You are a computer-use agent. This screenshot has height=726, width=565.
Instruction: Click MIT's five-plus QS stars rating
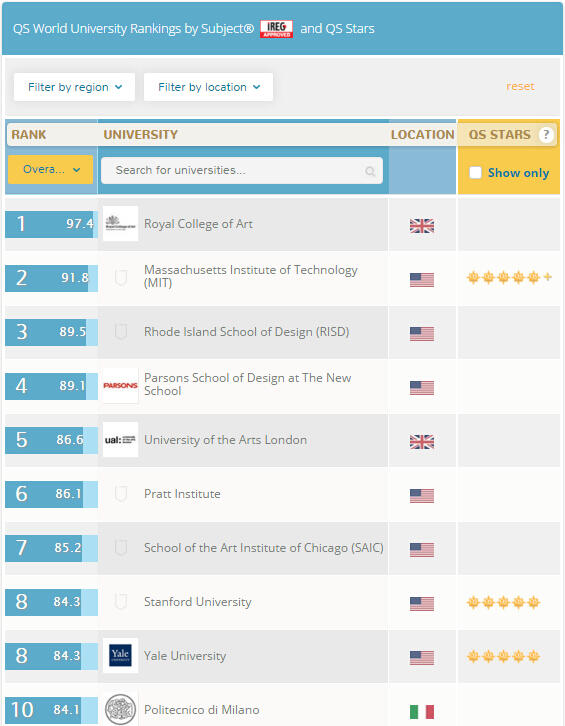[x=509, y=277]
